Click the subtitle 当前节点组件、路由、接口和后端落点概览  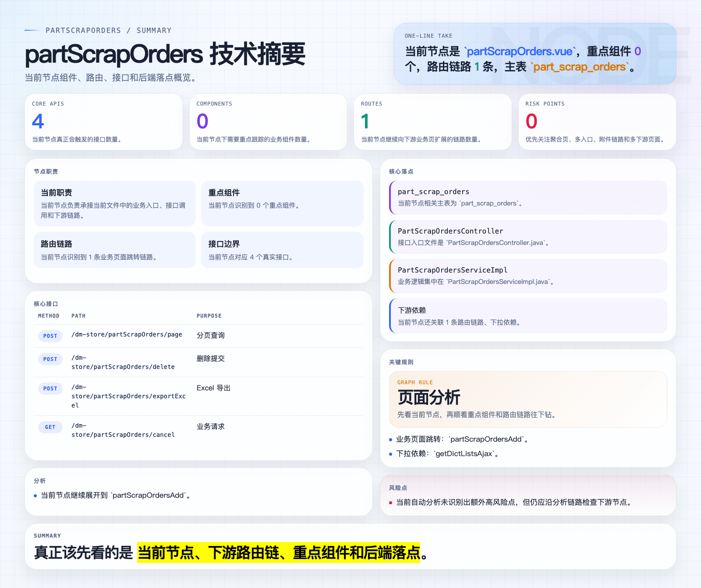coord(111,78)
